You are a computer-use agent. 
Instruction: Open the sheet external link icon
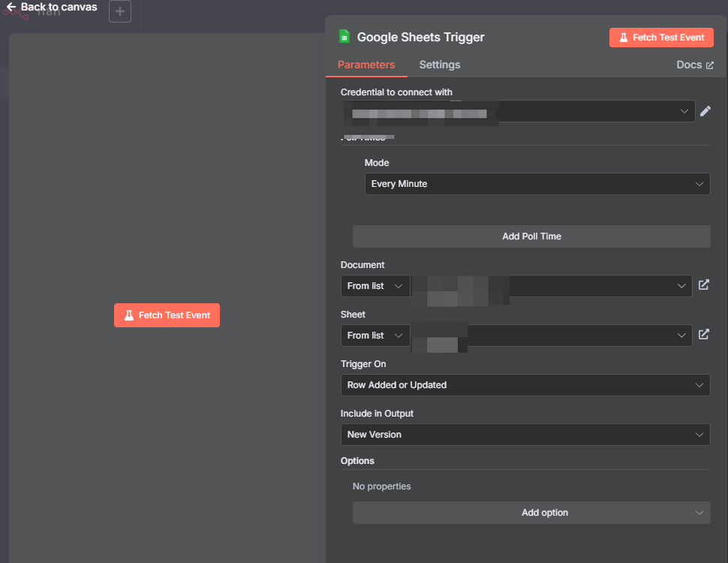(x=704, y=334)
